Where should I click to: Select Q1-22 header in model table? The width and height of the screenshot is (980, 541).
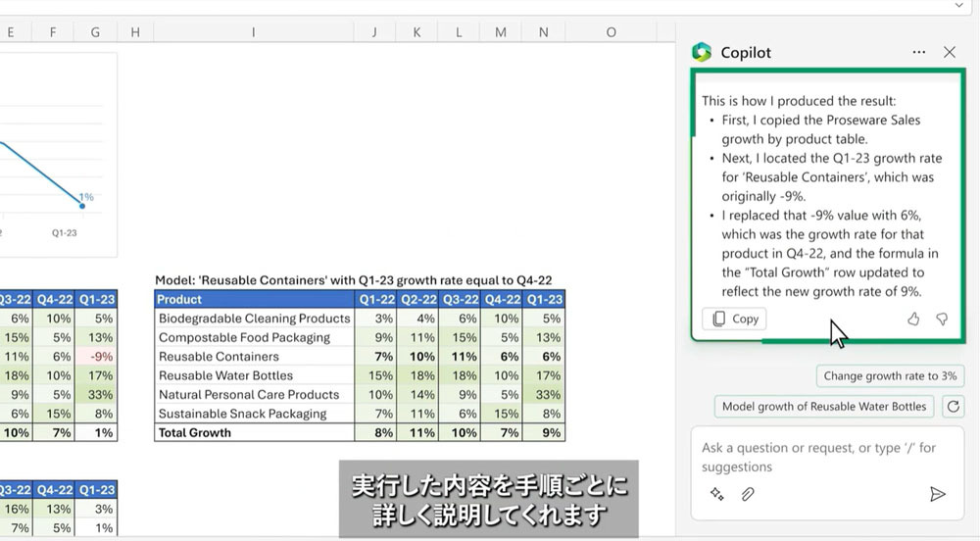(375, 299)
